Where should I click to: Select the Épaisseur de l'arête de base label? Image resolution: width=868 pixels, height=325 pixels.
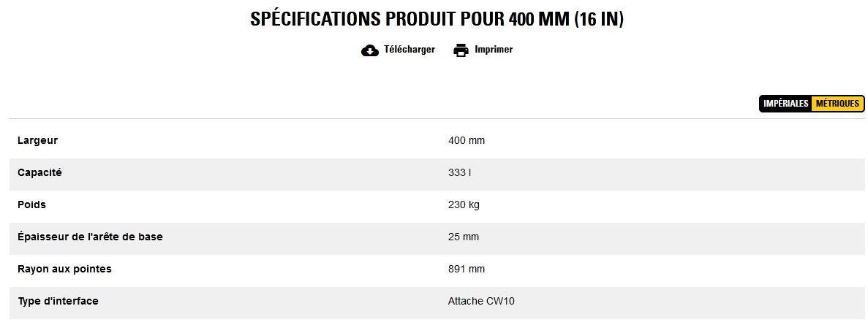[90, 237]
